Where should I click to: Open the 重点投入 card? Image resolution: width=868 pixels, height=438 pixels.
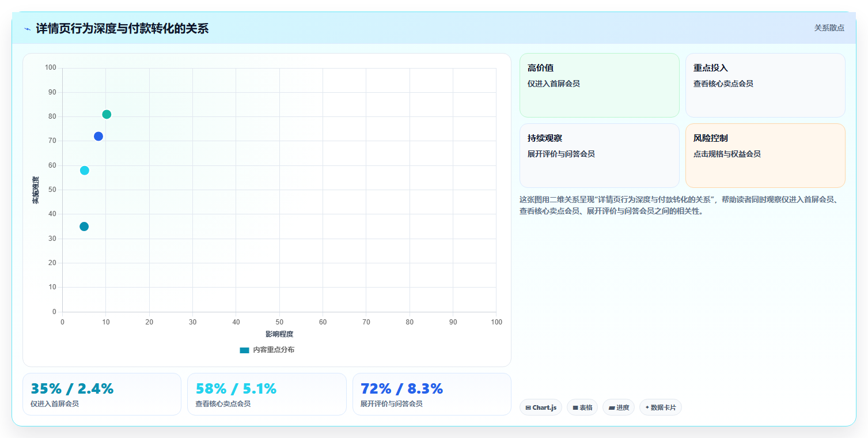click(x=765, y=85)
